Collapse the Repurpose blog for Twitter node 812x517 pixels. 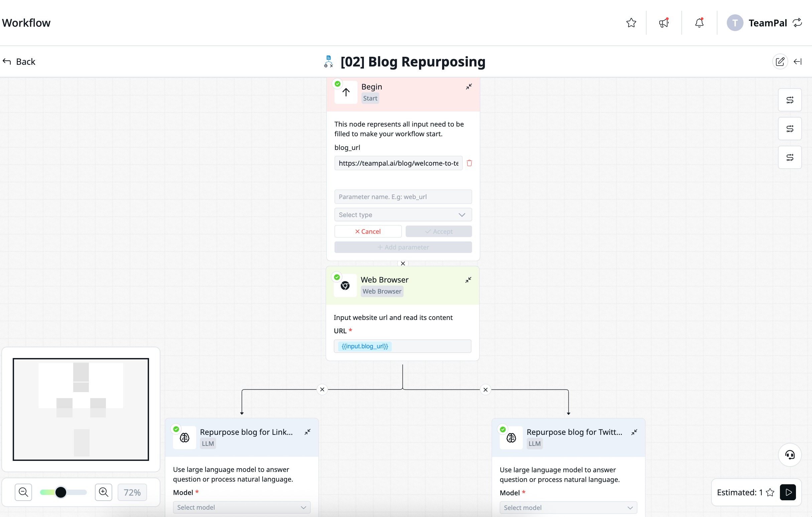click(x=634, y=433)
